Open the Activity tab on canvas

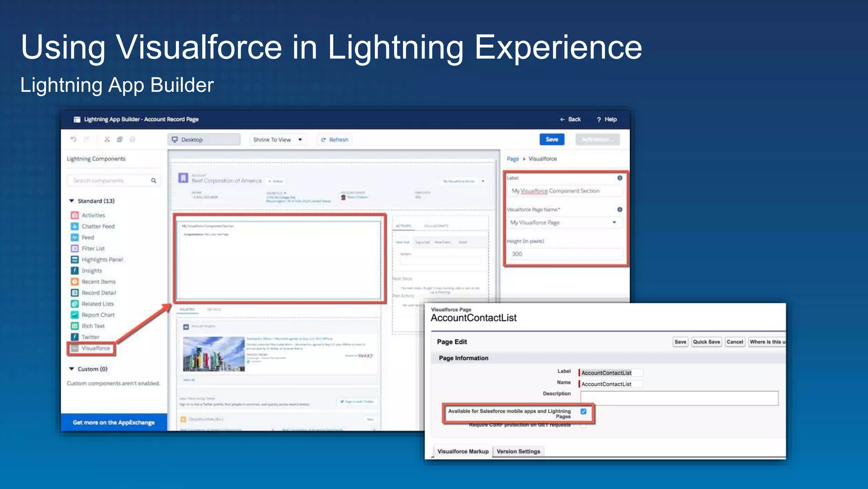click(403, 226)
